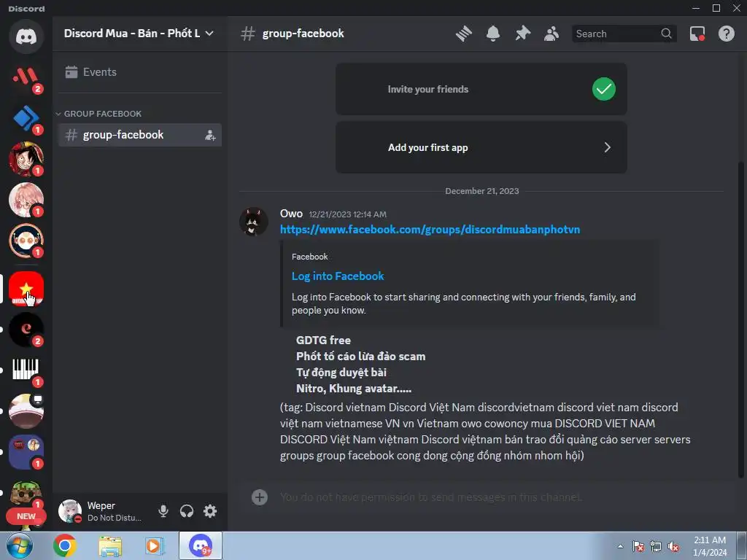Open the Add your first app card
The width and height of the screenshot is (747, 560).
tap(481, 147)
